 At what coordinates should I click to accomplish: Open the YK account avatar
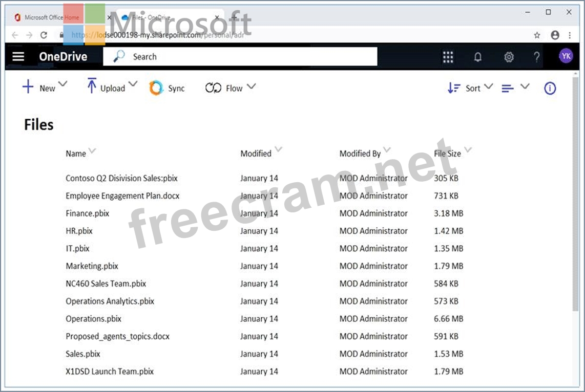[566, 56]
